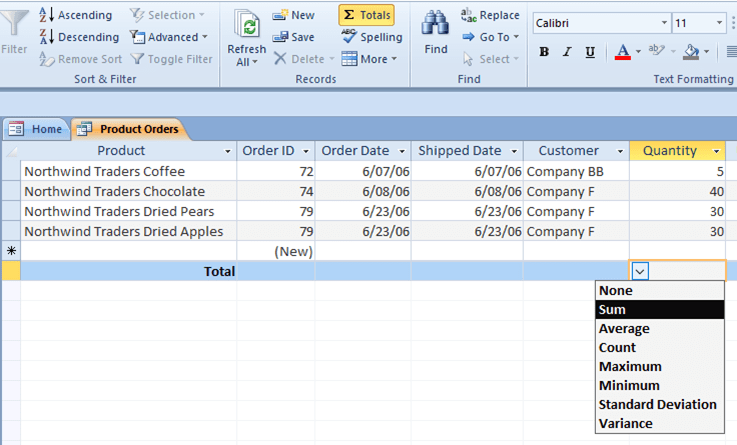737x445 pixels.
Task: Open the font size 11 dropdown
Action: click(x=719, y=23)
